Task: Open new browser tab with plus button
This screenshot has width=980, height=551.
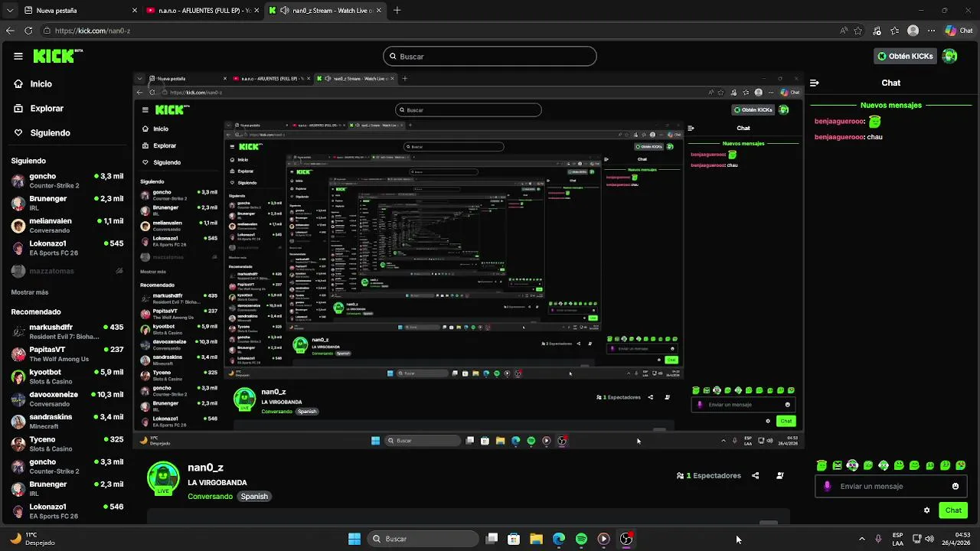Action: click(397, 11)
